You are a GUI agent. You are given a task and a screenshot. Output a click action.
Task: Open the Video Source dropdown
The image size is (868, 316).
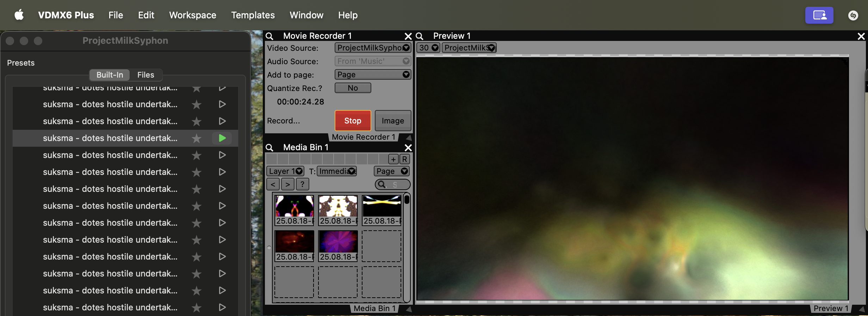[x=373, y=48]
